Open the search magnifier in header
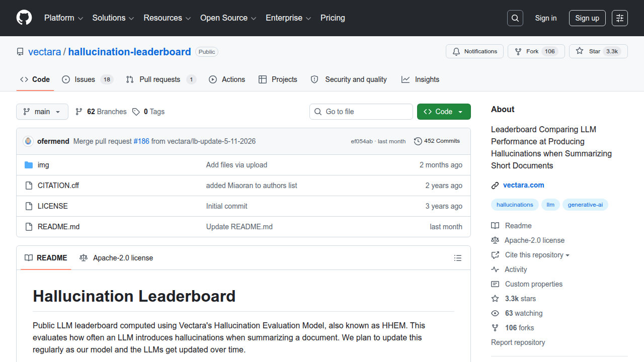 coord(515,18)
